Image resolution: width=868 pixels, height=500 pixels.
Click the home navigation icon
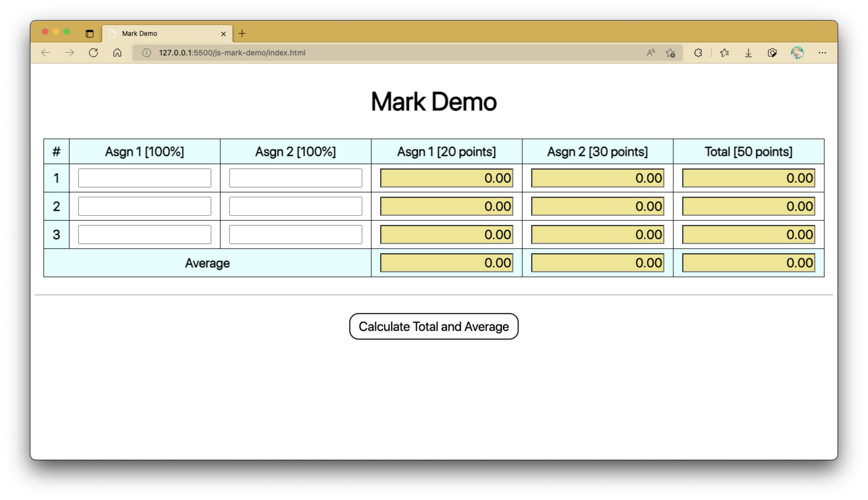pyautogui.click(x=117, y=52)
